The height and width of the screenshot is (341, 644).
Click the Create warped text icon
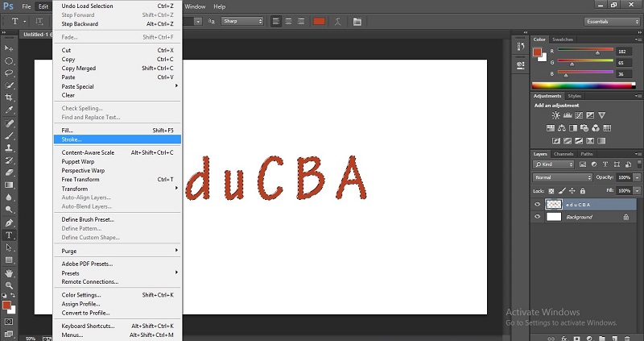(x=337, y=22)
